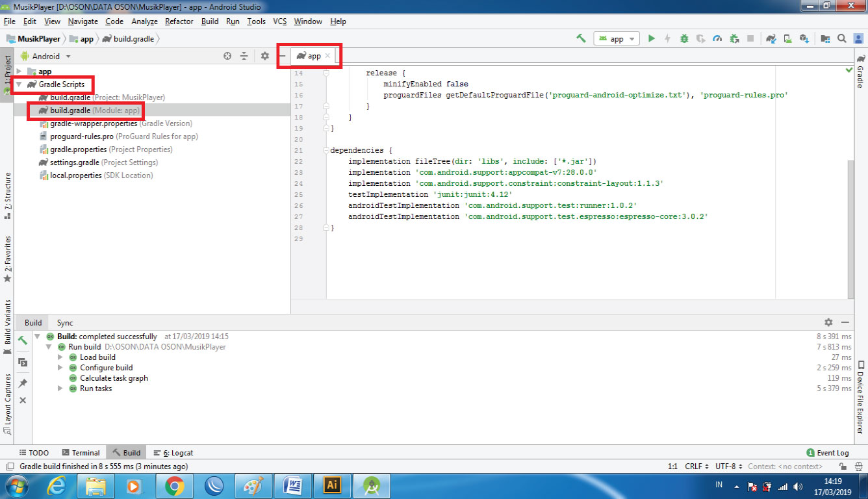Sync project with Gradle files icon
The width and height of the screenshot is (868, 499).
(771, 38)
